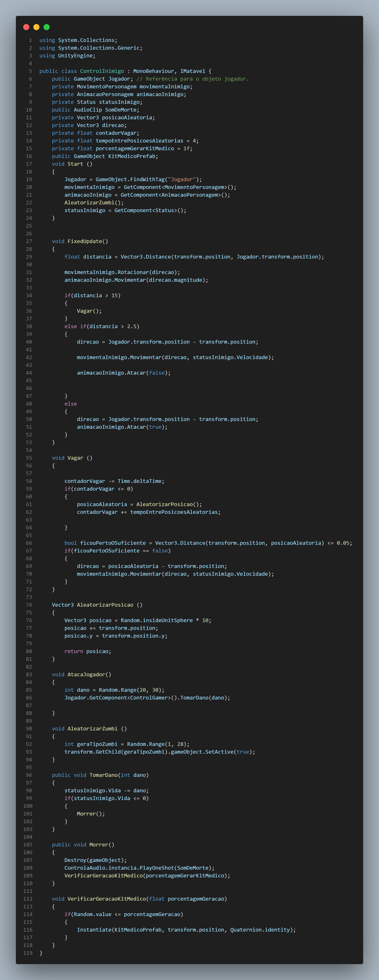Viewport: 379px width, 980px height.
Task: Click 'animacaoInimigo.Movimentar(direcao.magnitude);' line
Action: 136,280
